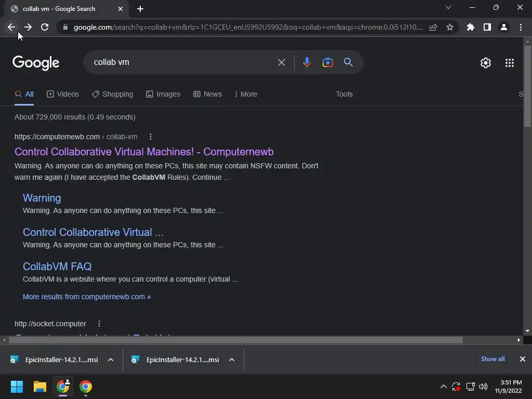Search by image with the camera icon

coord(327,62)
